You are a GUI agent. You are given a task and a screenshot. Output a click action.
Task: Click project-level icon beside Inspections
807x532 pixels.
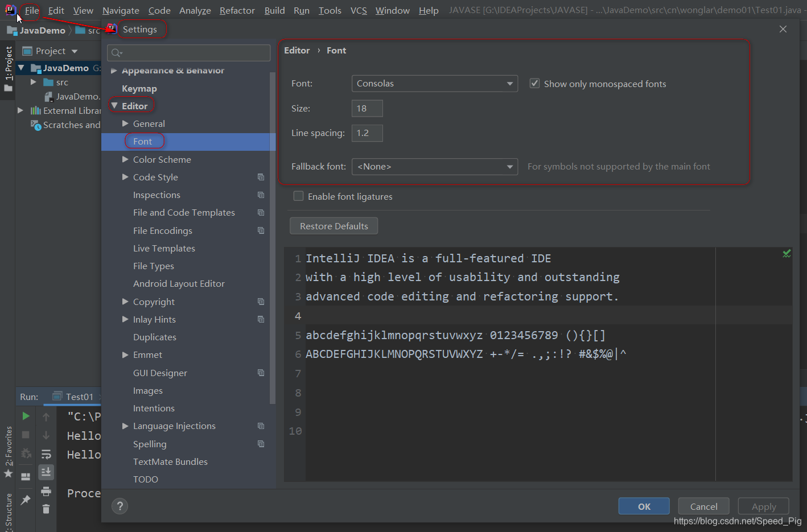[261, 195]
